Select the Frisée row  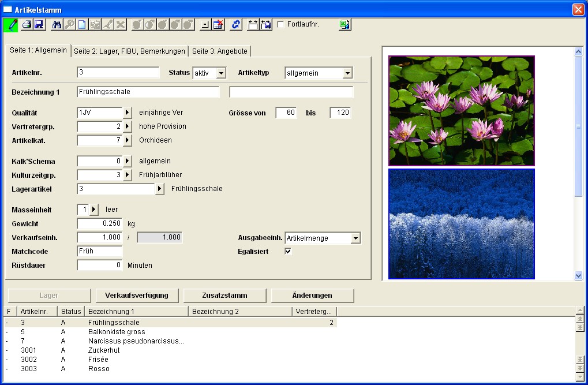171,360
